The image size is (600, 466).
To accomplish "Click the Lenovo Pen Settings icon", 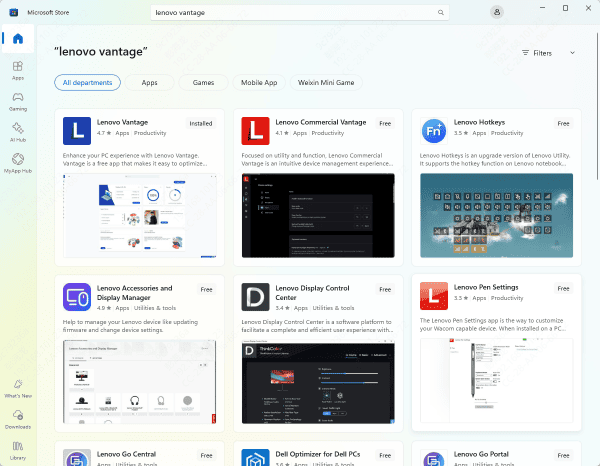I will coord(434,296).
